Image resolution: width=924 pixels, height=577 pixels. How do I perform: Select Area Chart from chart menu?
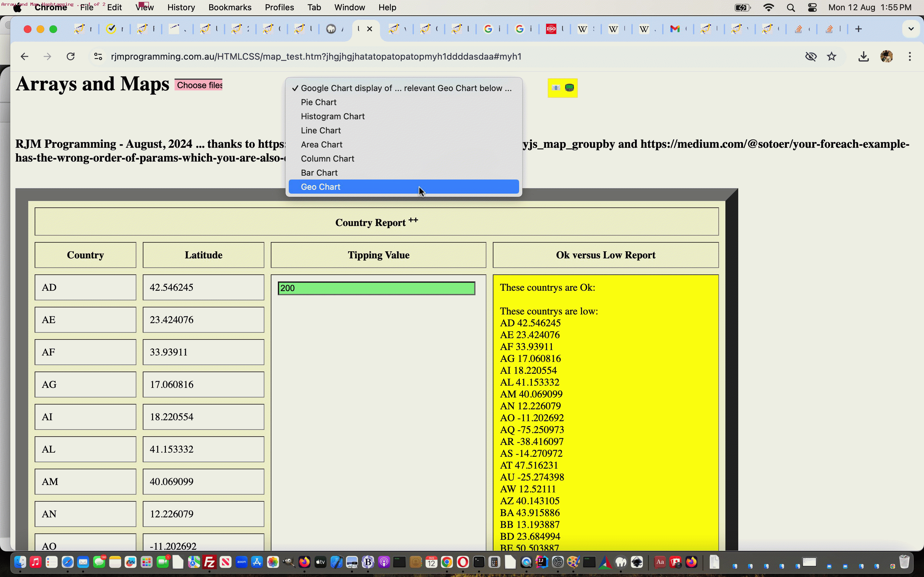(322, 144)
